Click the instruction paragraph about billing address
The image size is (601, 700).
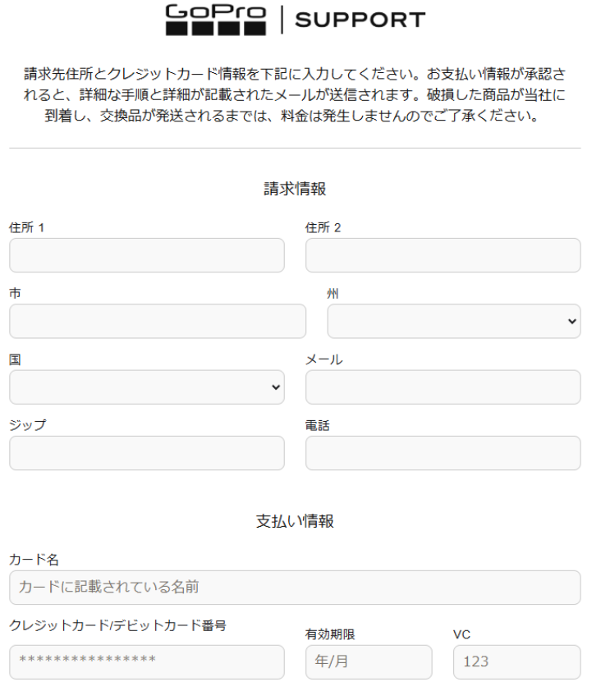[295, 94]
